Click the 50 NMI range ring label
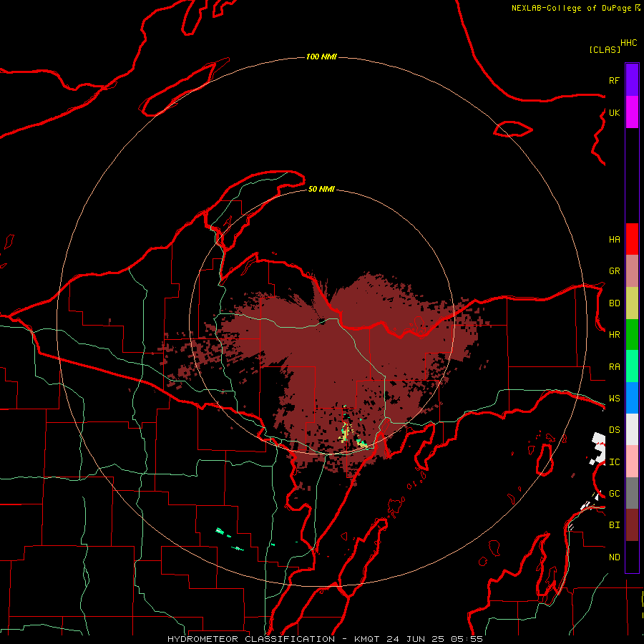 (321, 190)
